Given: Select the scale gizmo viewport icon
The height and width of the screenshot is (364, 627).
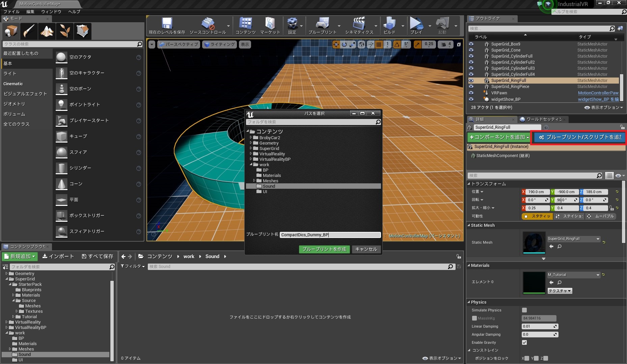Looking at the screenshot, I should [352, 44].
